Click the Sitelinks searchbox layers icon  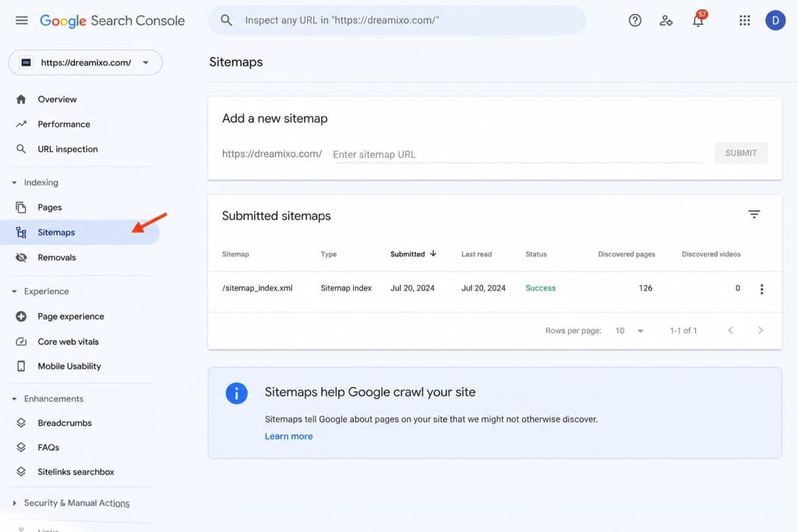[x=21, y=472]
